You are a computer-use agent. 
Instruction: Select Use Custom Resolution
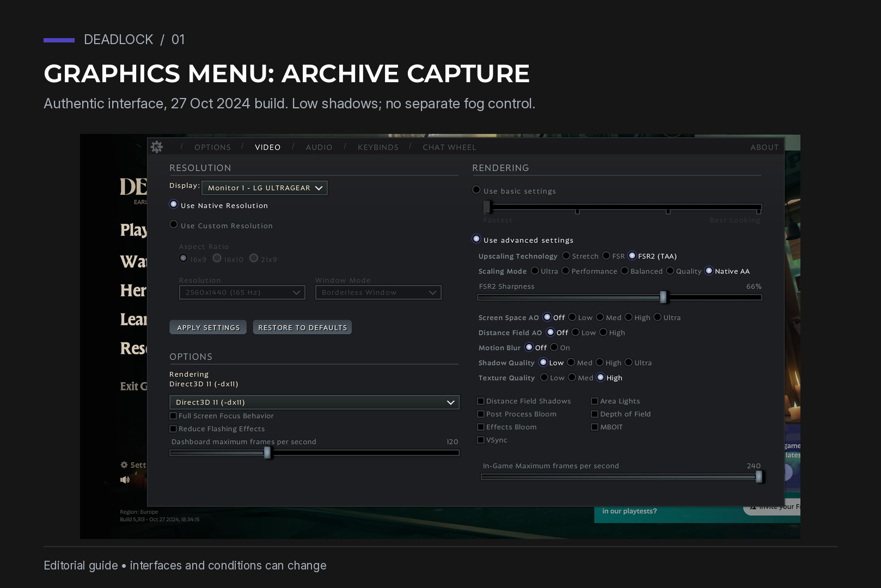[x=174, y=224]
